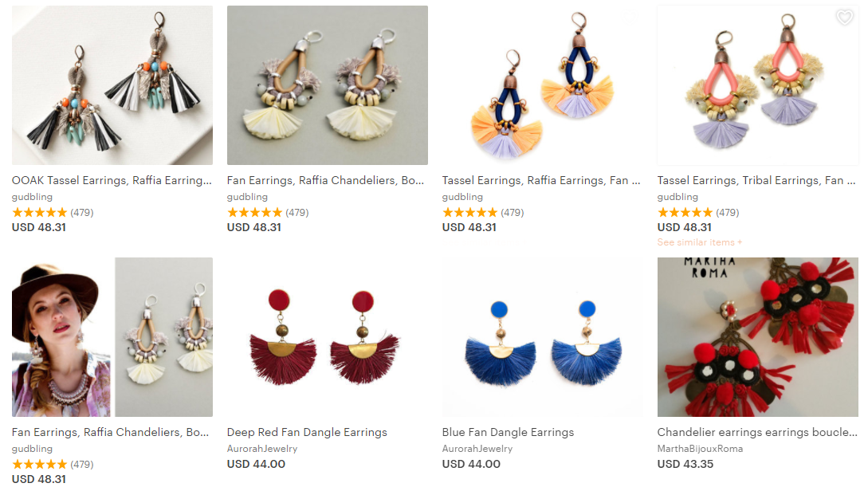View the blue and orange tassel earrings photo
This screenshot has height=491, width=868.
pos(543,85)
